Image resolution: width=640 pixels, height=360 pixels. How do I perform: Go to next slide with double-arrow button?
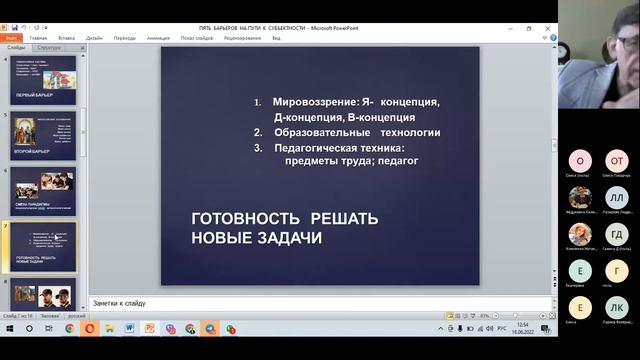click(x=554, y=286)
